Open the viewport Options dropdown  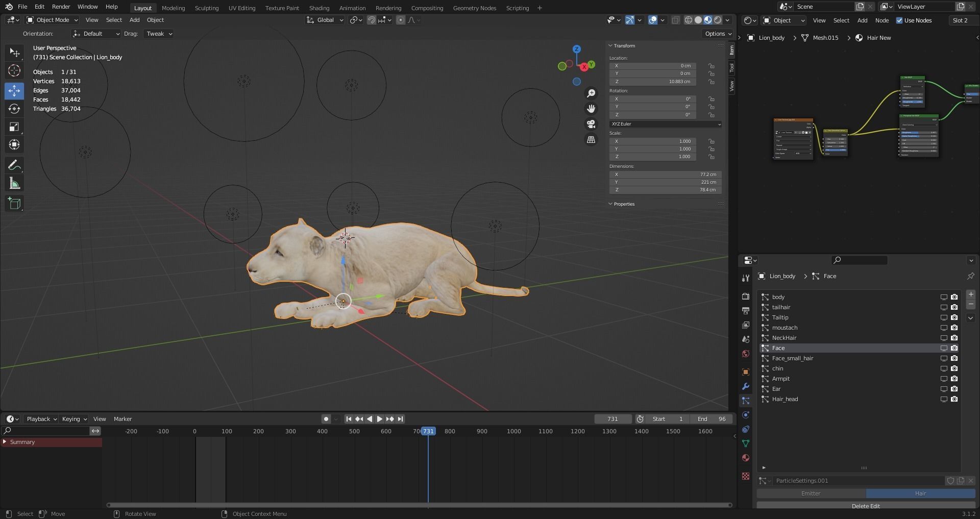click(x=718, y=34)
